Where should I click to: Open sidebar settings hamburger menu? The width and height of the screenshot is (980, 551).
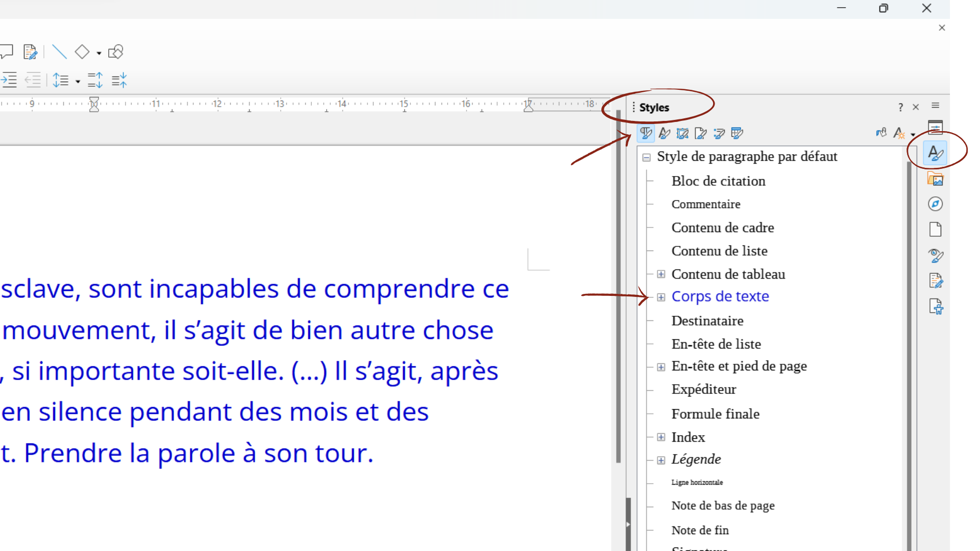(x=935, y=106)
